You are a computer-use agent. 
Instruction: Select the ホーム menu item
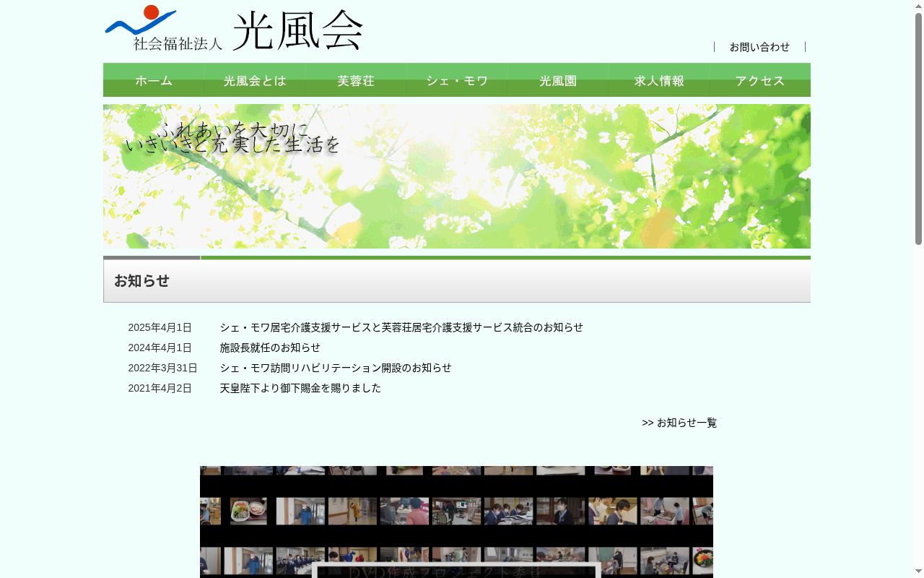click(154, 80)
